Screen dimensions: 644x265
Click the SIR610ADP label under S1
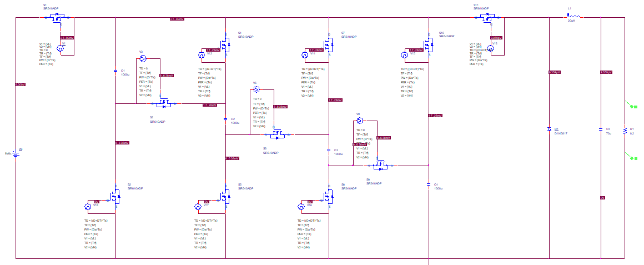tap(50, 8)
